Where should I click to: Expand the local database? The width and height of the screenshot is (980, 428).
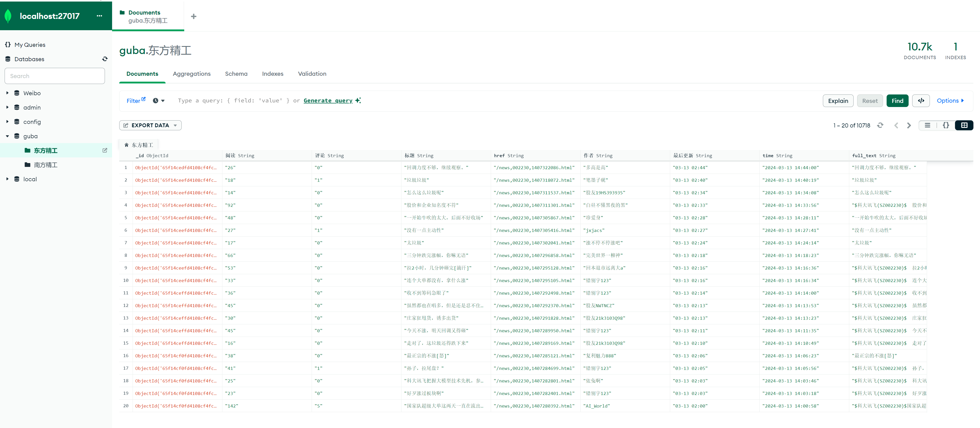click(7, 179)
